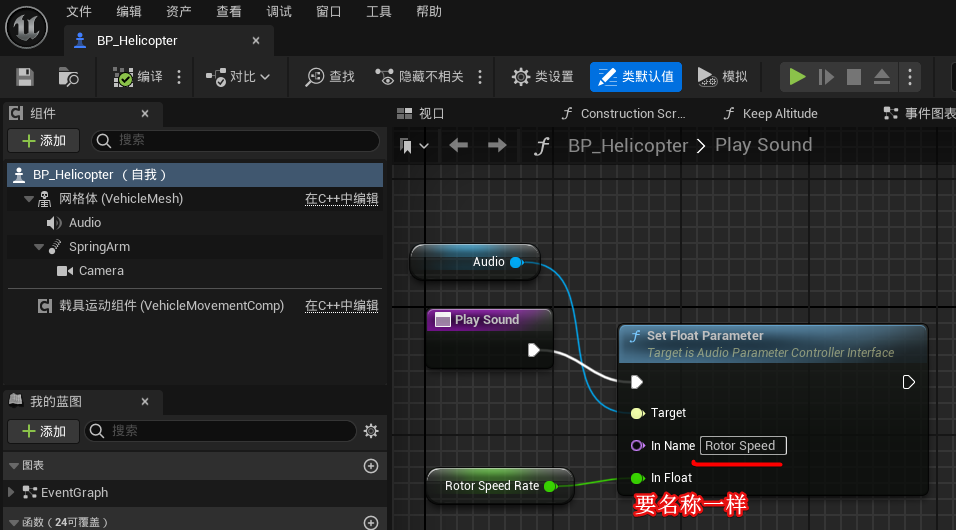Open play mode options three-dot menu
Screen dimensions: 956x530
tap(910, 77)
